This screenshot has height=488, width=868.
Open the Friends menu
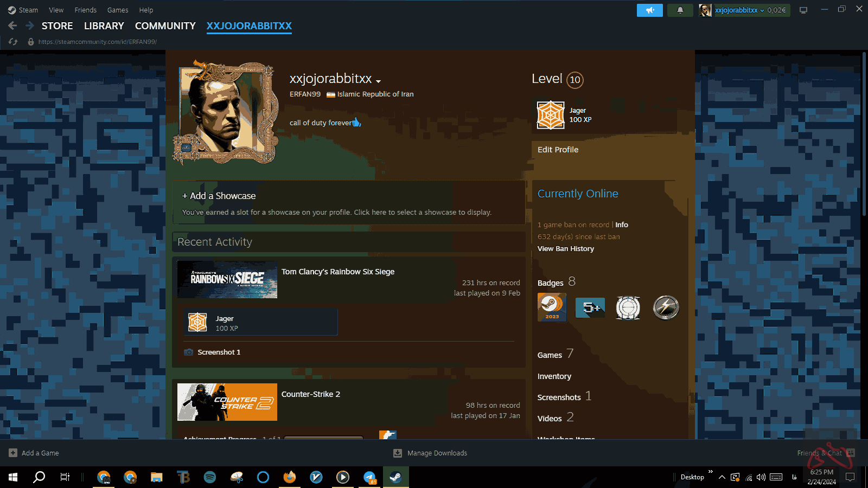coord(85,10)
